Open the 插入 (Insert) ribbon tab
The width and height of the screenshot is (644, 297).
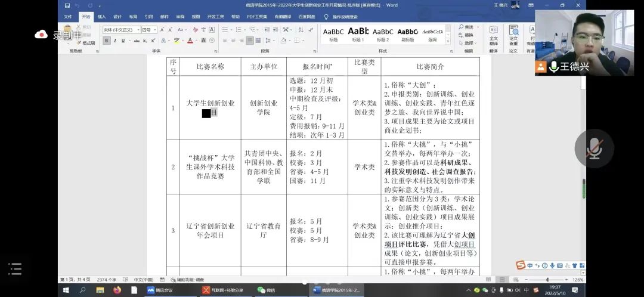(102, 17)
